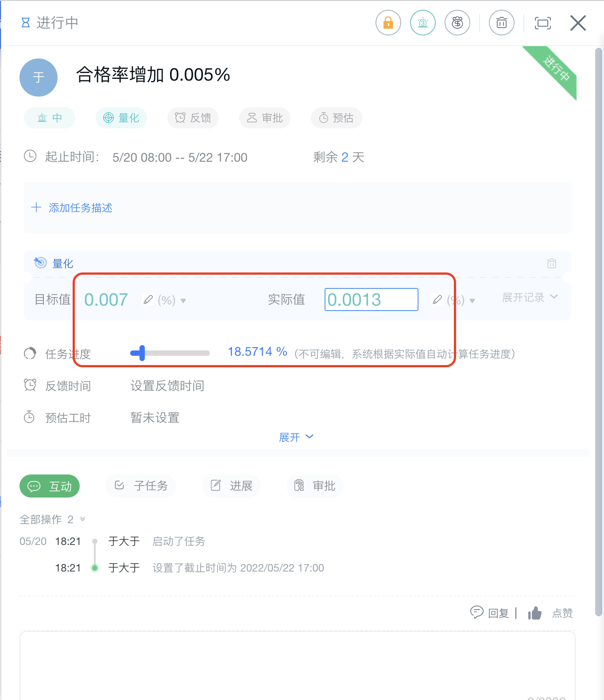Toggle the 预估 tag
Screen dimensions: 604x700
tap(337, 118)
